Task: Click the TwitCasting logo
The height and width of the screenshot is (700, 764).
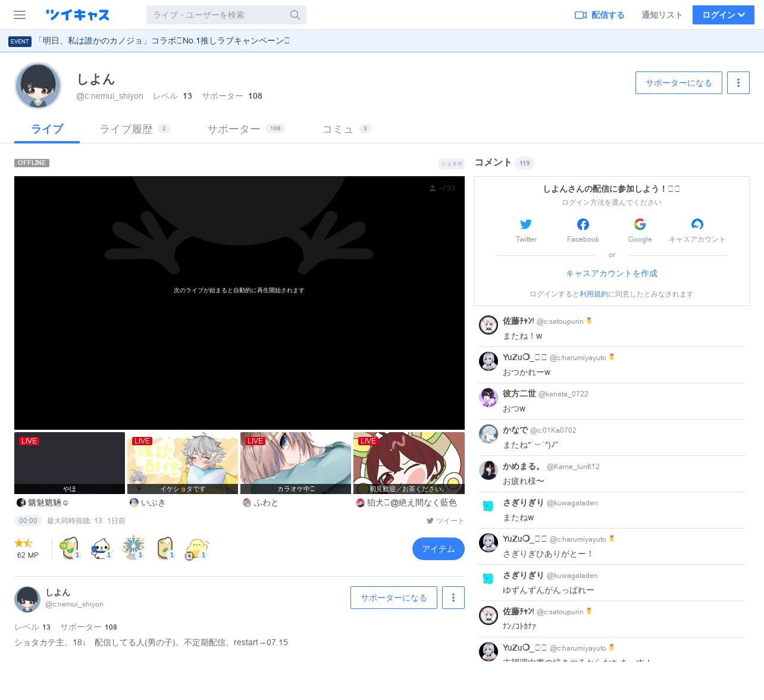Action: (x=77, y=15)
